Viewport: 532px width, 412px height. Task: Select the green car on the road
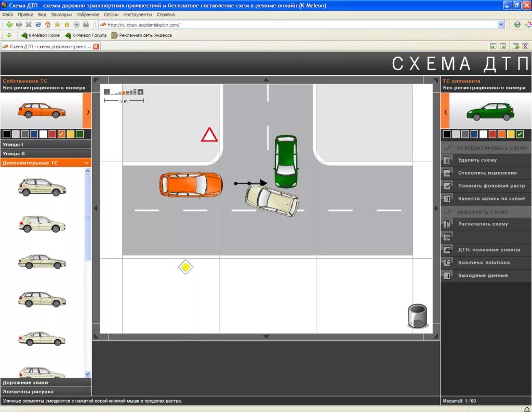tap(286, 161)
